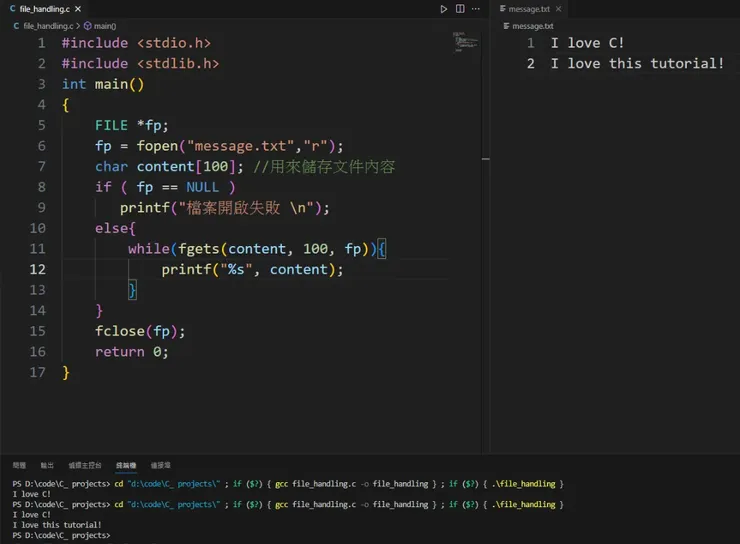Place cursor on '#include <stdlib.h>'

point(141,64)
